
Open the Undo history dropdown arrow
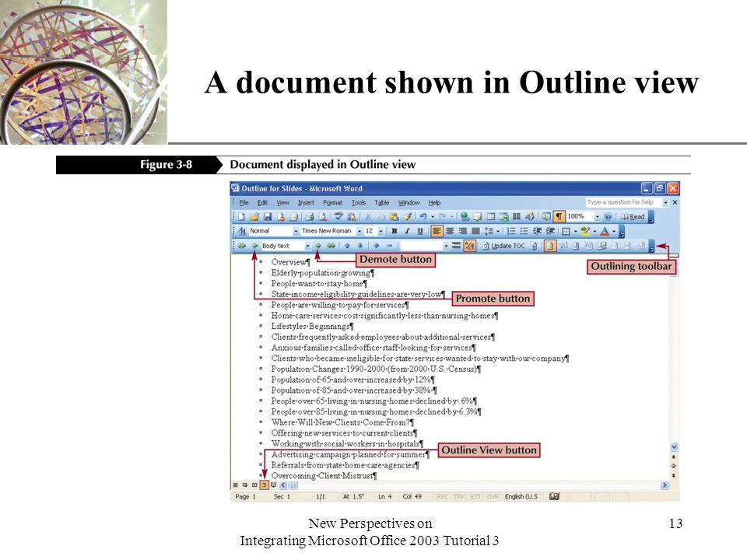[433, 217]
